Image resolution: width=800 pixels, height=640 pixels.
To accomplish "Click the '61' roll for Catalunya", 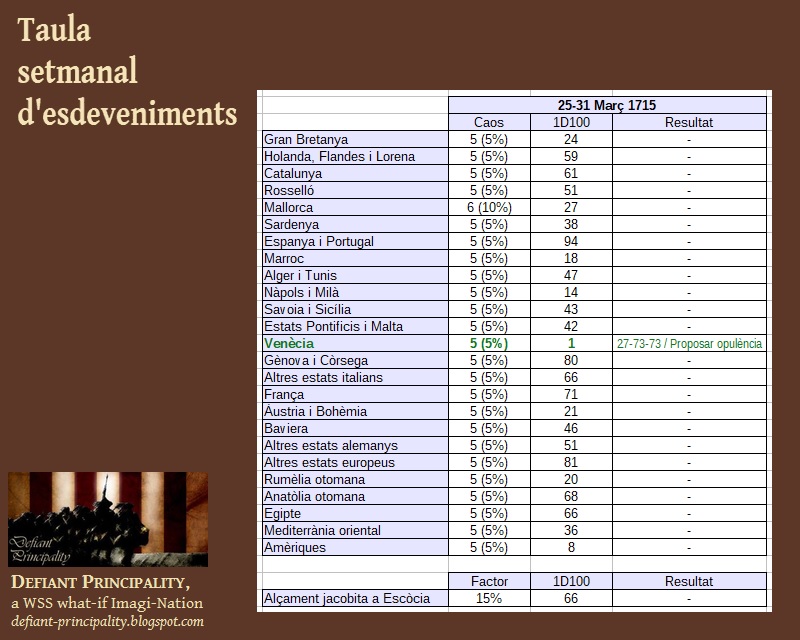I will [x=571, y=174].
